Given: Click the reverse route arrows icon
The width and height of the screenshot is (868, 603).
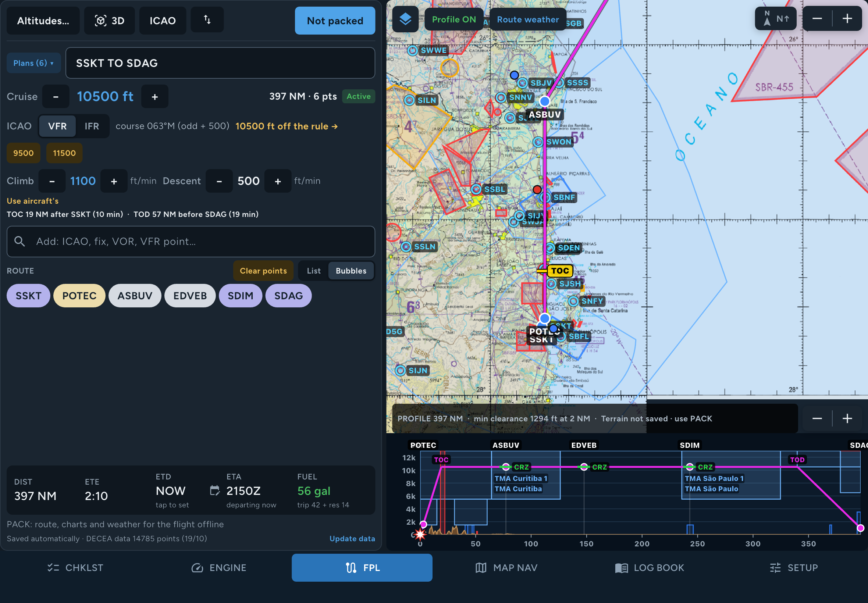Looking at the screenshot, I should [207, 19].
